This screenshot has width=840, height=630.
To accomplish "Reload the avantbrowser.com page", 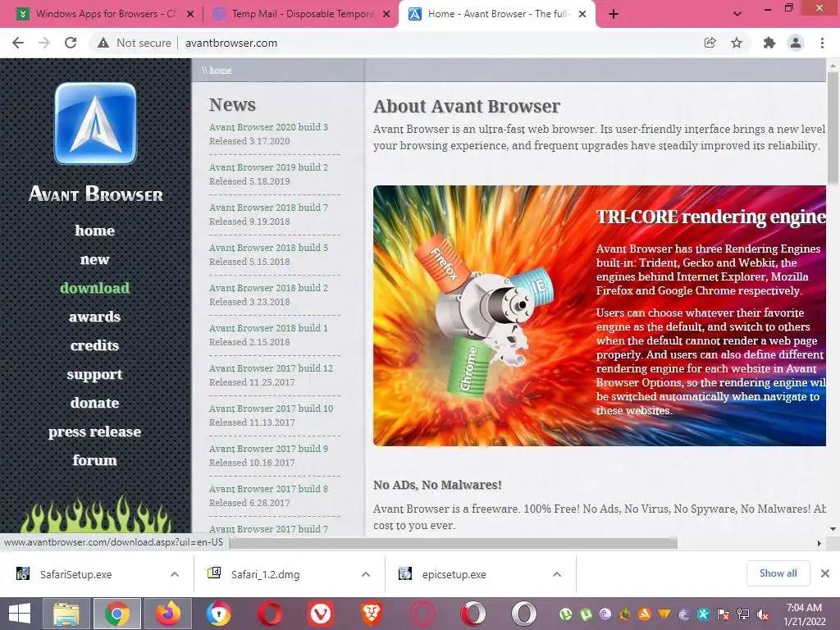I will (x=71, y=43).
